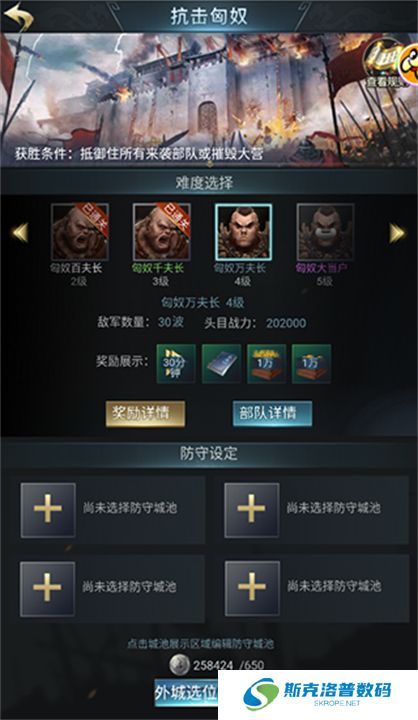Screen dimensions: 418x720
Task: Select 匈奴百夫长 level 2 portrait
Action: click(x=80, y=232)
